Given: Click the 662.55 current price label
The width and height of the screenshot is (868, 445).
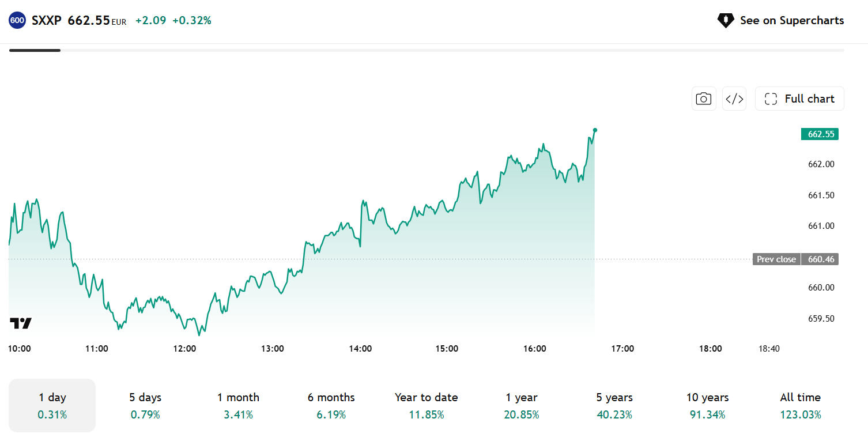Looking at the screenshot, I should [820, 134].
